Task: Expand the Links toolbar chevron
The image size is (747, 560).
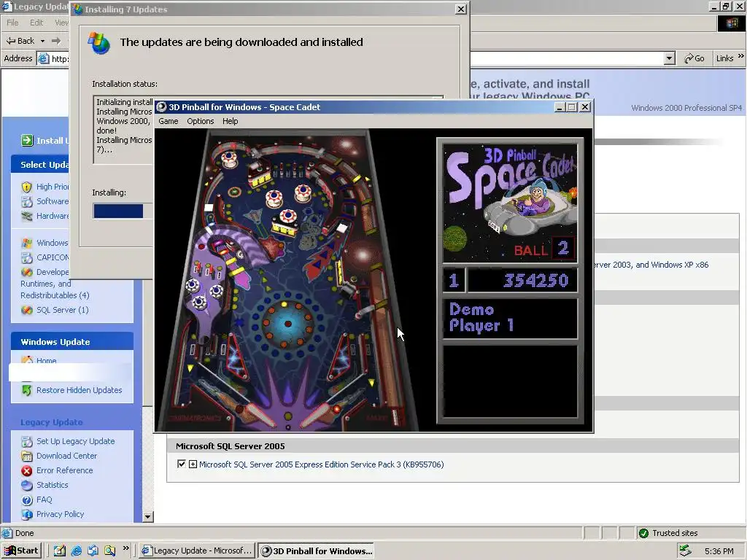Action: (x=741, y=56)
